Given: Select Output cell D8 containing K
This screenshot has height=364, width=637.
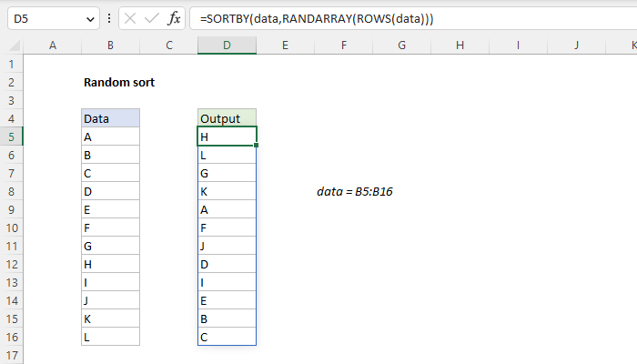Looking at the screenshot, I should [227, 191].
